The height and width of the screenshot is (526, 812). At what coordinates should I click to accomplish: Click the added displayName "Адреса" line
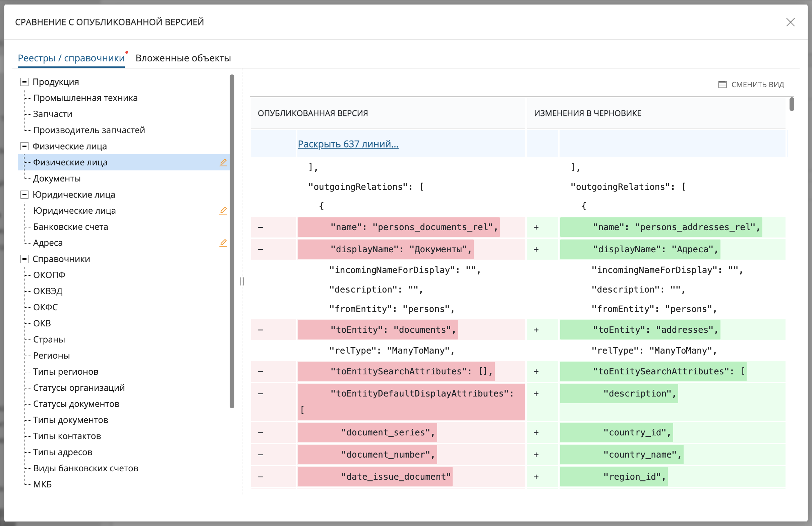[x=640, y=249]
